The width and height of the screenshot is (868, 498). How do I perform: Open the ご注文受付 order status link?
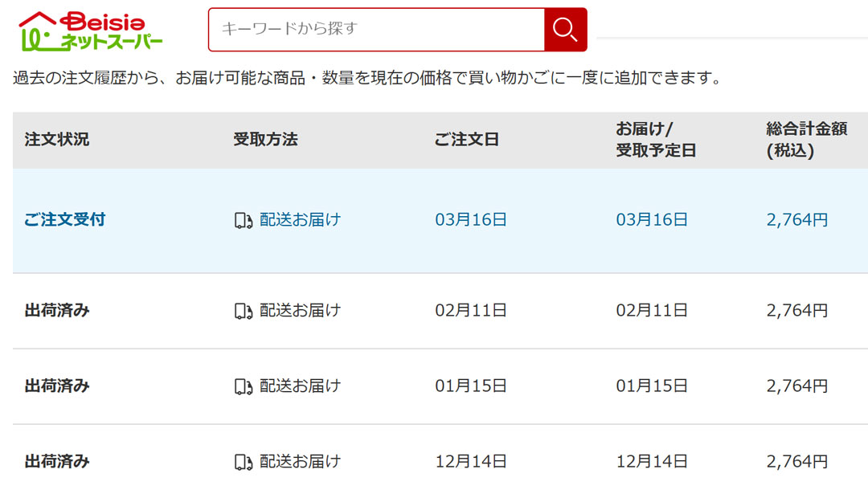(x=65, y=220)
